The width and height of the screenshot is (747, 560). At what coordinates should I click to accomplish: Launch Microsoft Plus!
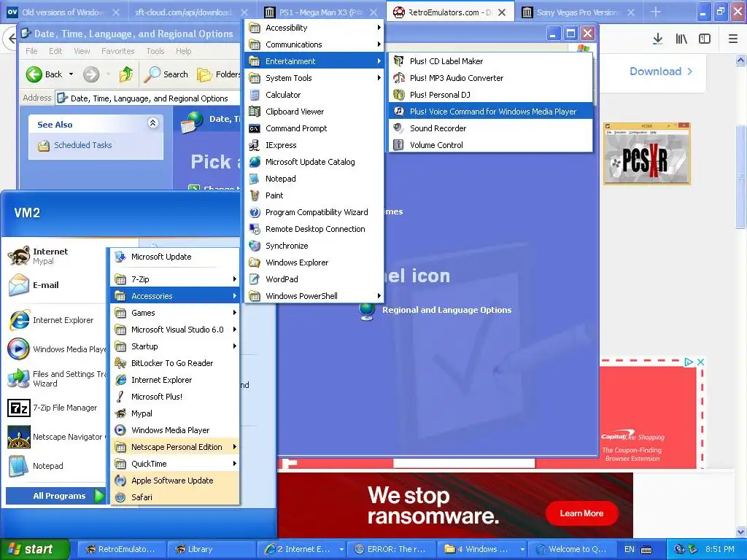coord(175,397)
